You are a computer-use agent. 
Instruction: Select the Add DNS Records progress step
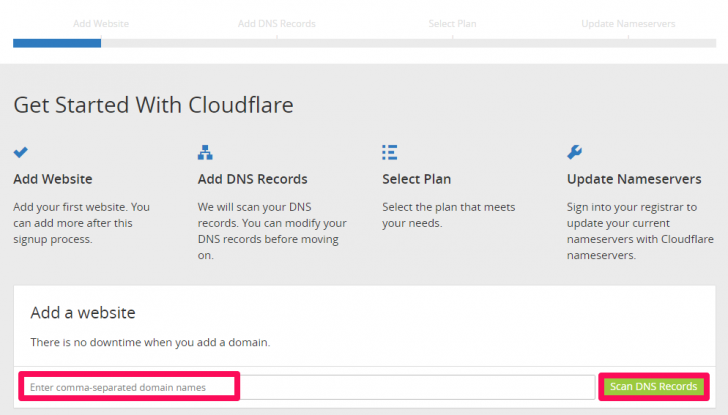click(x=277, y=24)
